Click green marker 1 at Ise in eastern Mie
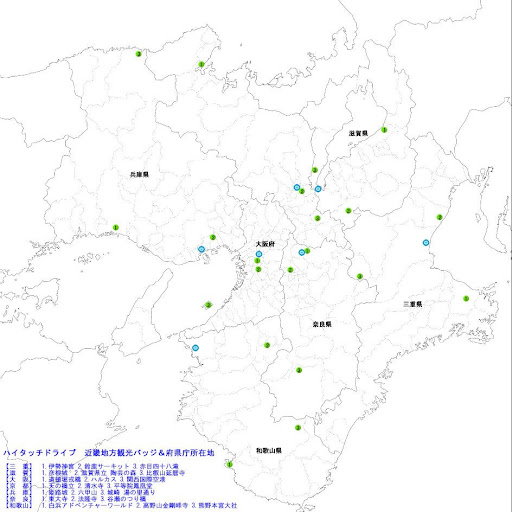 466,298
